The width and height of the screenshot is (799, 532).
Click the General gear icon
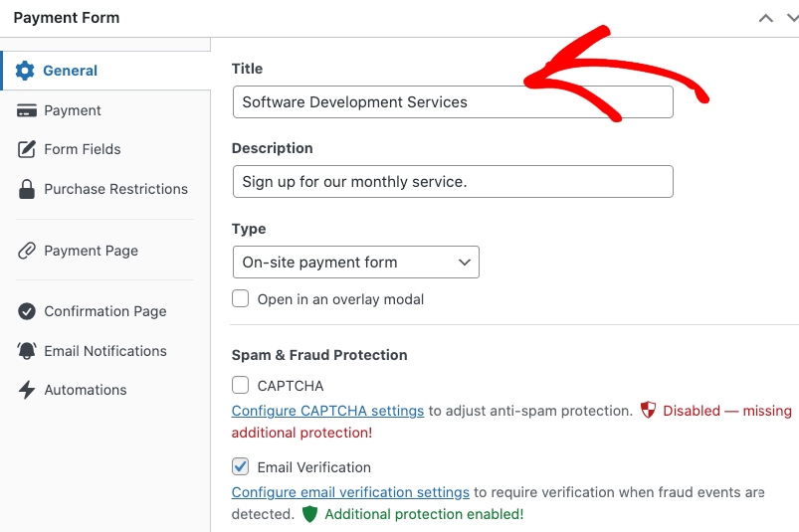[25, 71]
